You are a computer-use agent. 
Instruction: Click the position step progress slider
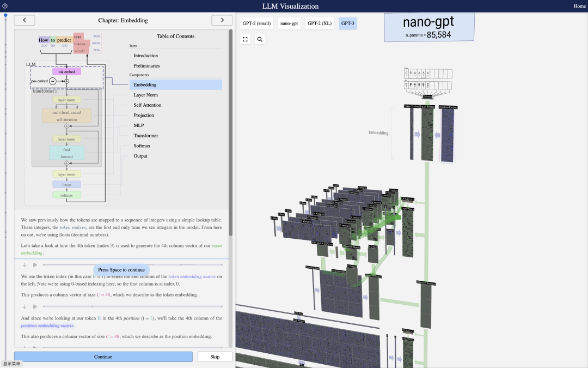click(132, 306)
